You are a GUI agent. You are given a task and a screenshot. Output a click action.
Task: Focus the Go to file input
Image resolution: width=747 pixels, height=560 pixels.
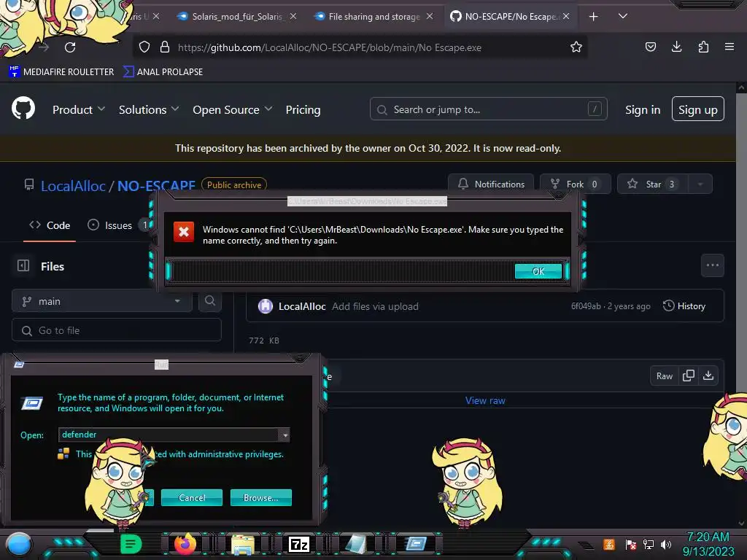(117, 330)
